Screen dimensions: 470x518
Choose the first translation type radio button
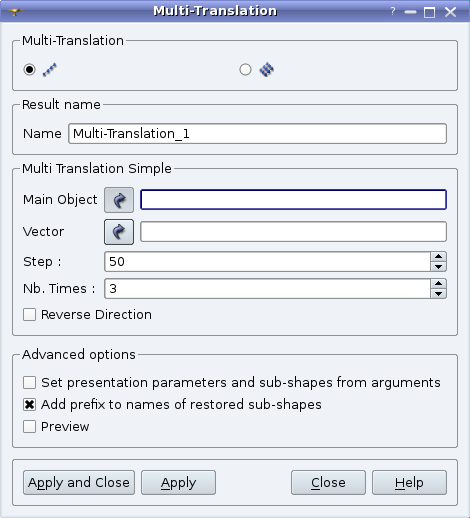coord(29,70)
